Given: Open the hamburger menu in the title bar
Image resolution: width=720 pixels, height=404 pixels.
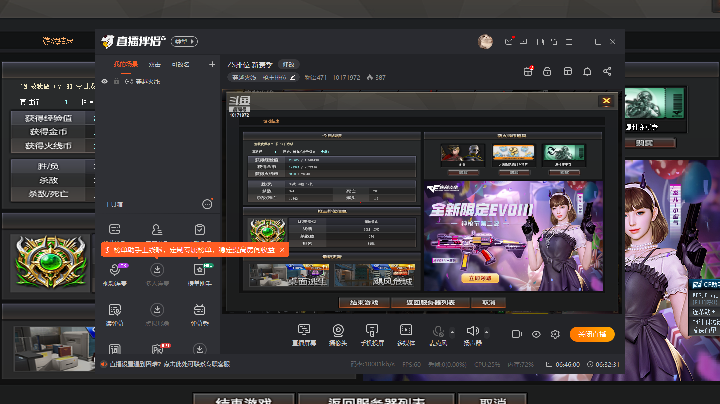Looking at the screenshot, I should (569, 42).
